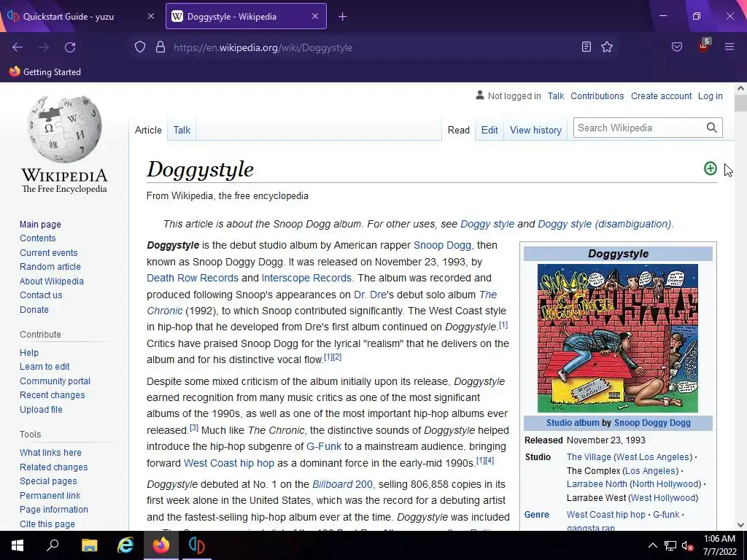The height and width of the screenshot is (560, 747).
Task: Open the Death Row Records link
Action: (193, 278)
